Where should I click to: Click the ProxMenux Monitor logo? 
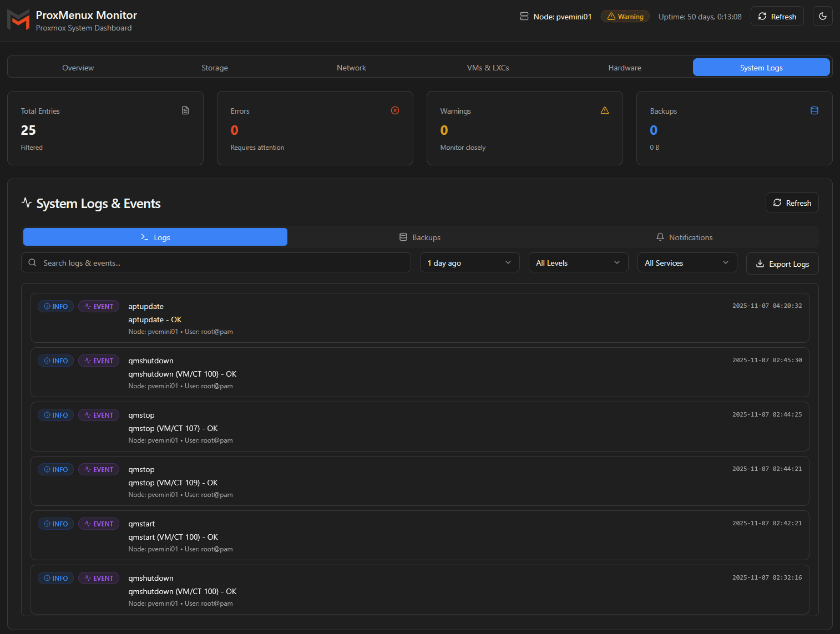point(18,19)
